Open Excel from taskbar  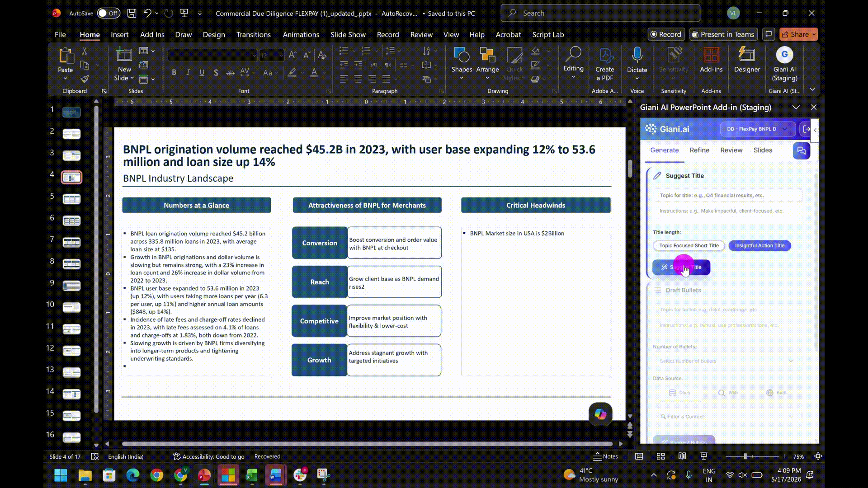coord(252,475)
